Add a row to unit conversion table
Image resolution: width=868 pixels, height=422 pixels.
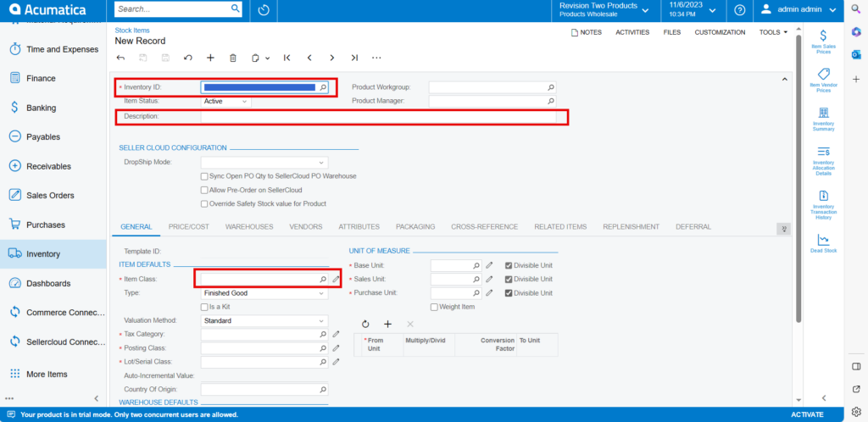(388, 324)
